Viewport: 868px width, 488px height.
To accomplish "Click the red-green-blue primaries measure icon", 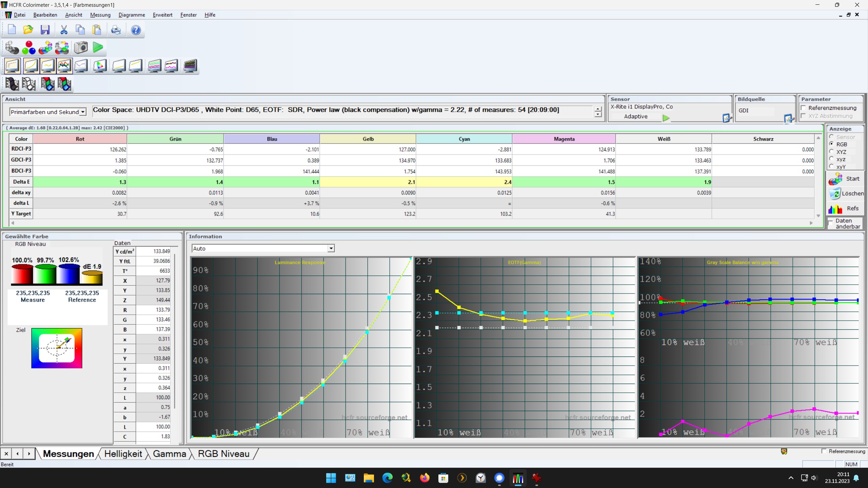I will coord(28,48).
